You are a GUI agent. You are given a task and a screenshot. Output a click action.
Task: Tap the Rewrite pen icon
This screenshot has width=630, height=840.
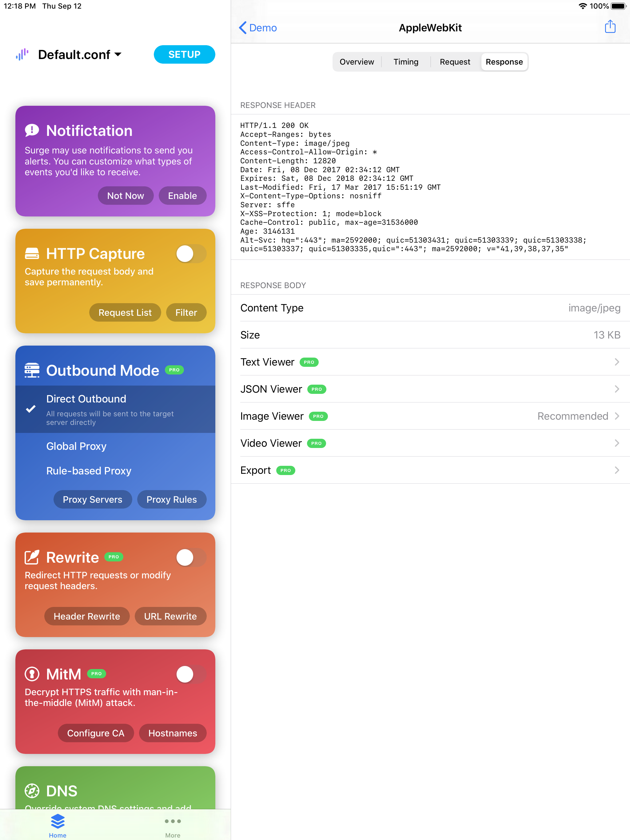[x=32, y=557]
